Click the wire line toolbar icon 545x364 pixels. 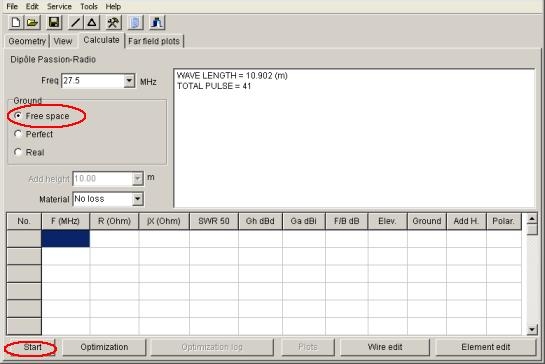75,23
